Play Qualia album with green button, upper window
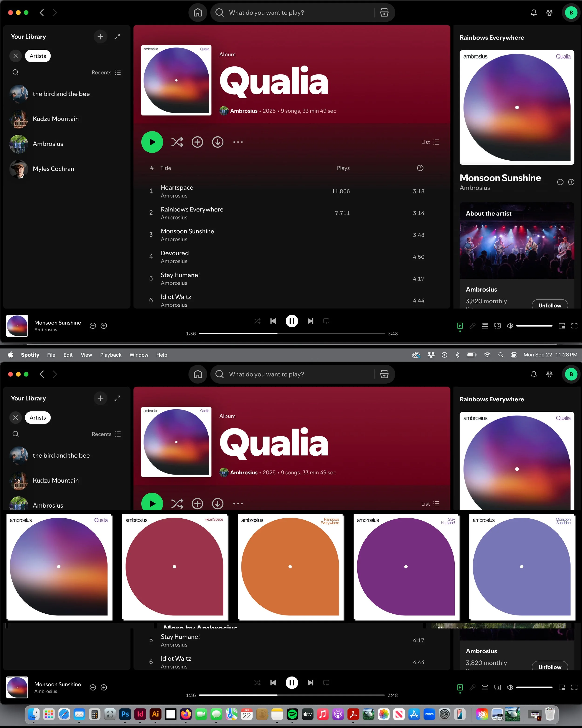This screenshot has width=582, height=728. tap(152, 142)
